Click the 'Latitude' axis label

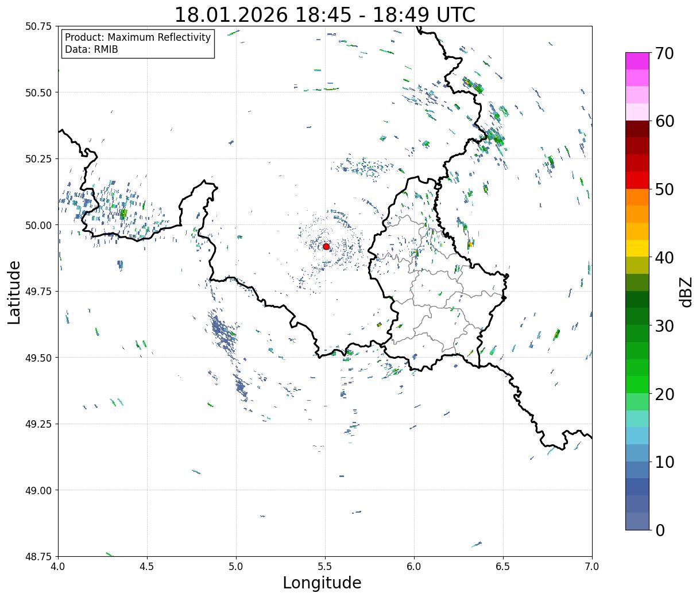[14, 292]
